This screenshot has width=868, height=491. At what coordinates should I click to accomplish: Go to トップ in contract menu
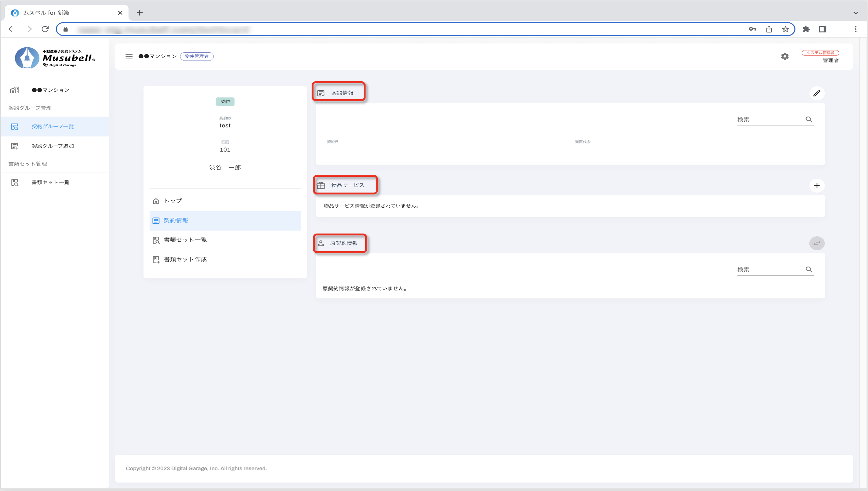tap(173, 201)
